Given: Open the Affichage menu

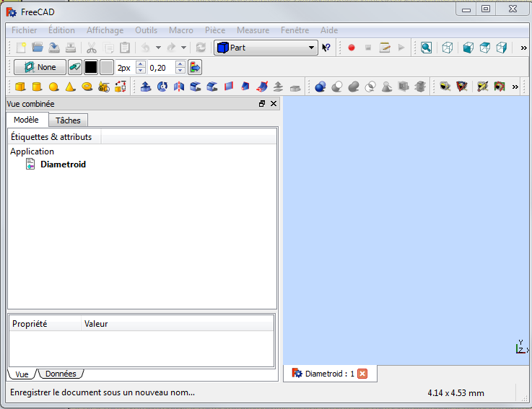Looking at the screenshot, I should [x=105, y=30].
